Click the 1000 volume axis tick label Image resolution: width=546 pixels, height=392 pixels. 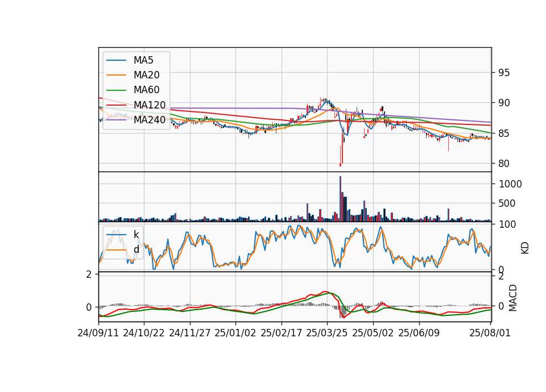point(510,184)
